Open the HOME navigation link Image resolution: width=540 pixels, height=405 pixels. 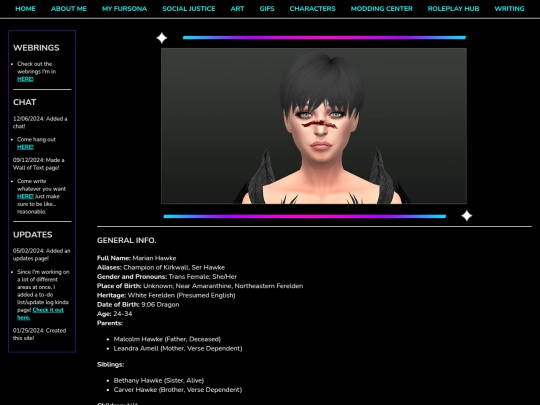click(x=25, y=9)
